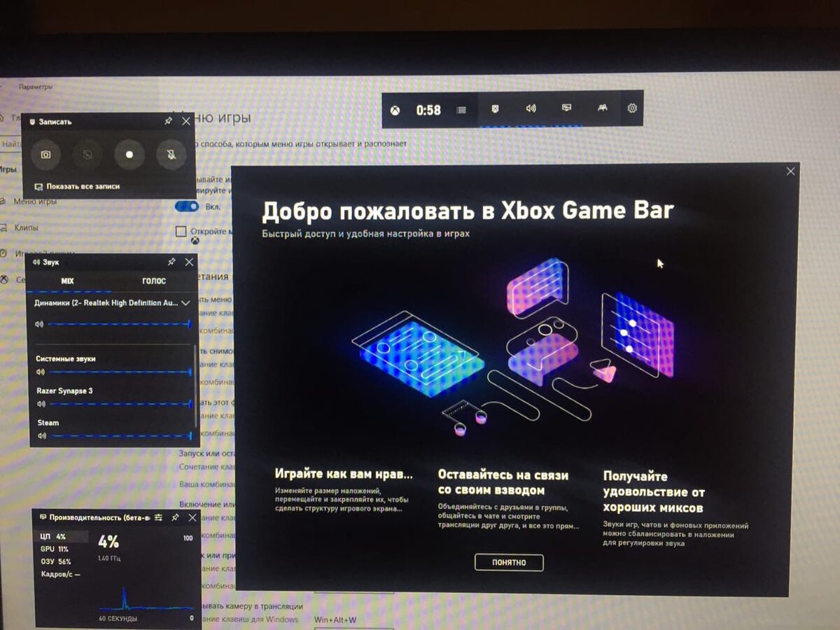Toggle the Performance widget icon in the top bar
The image size is (840, 630).
[567, 108]
